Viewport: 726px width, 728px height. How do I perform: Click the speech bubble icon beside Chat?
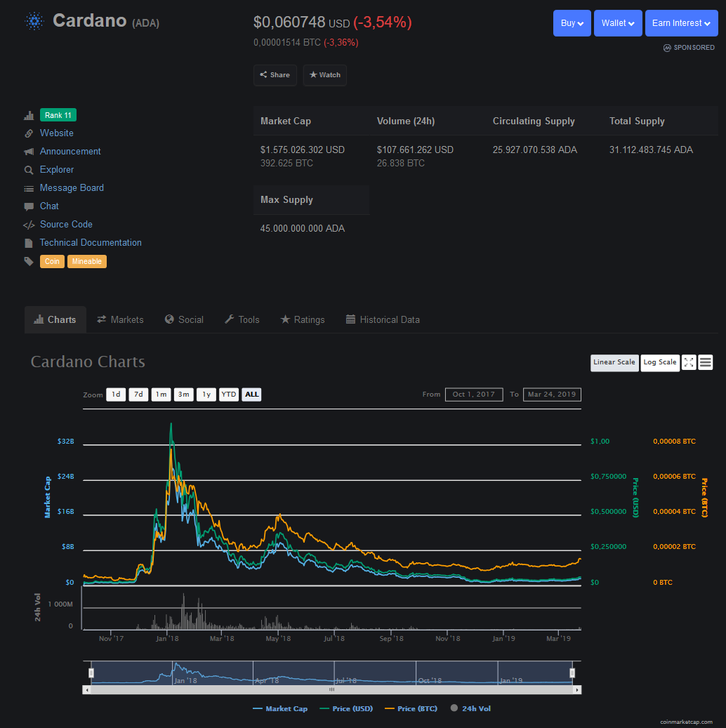pos(29,206)
